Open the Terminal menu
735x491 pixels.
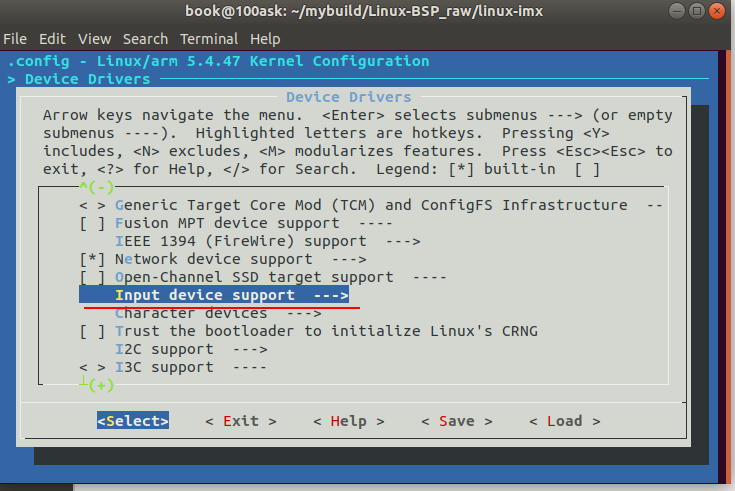coord(209,39)
